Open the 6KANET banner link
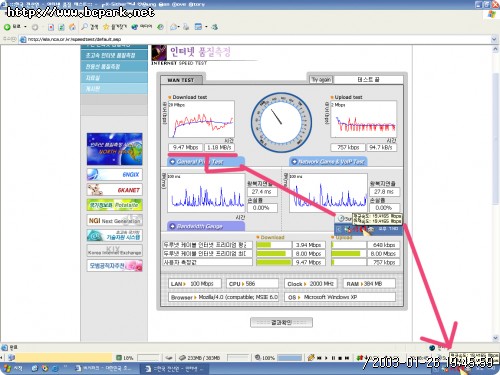Screen dimensions: 500x375 coord(114,189)
